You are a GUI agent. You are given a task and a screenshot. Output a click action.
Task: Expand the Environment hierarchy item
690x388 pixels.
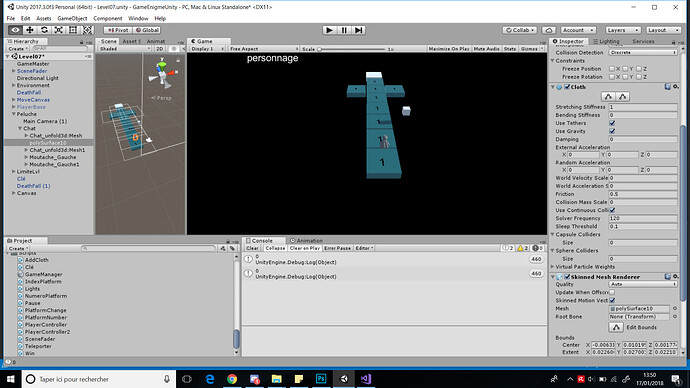(x=14, y=85)
